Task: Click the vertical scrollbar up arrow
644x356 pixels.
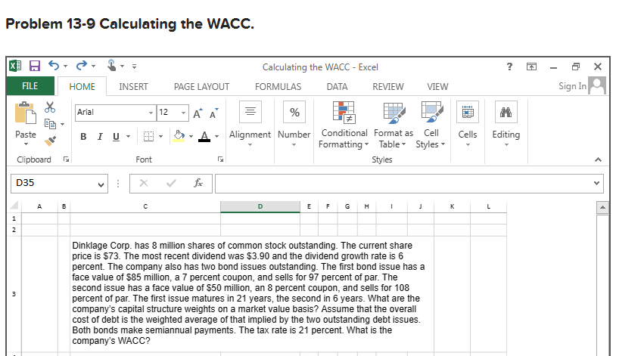Action: coord(602,208)
